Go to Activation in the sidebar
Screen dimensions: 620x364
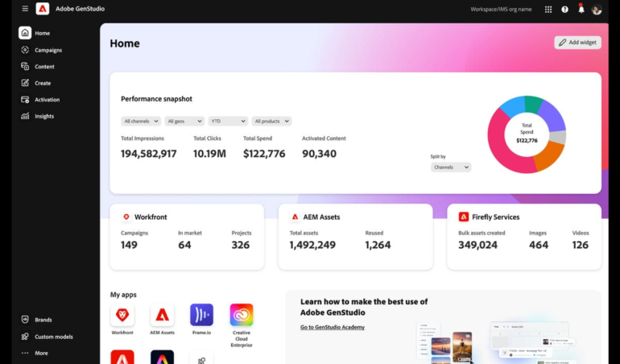(47, 100)
